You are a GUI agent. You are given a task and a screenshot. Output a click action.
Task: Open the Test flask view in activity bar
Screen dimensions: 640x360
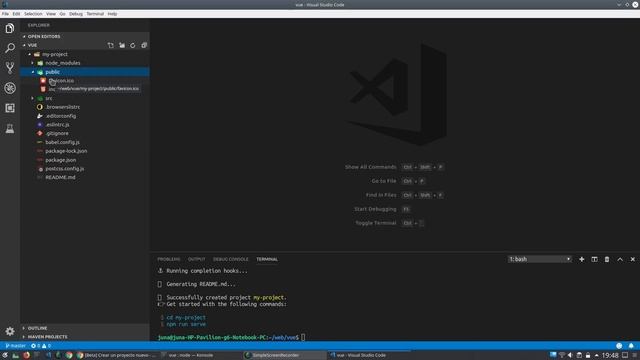[x=10, y=129]
